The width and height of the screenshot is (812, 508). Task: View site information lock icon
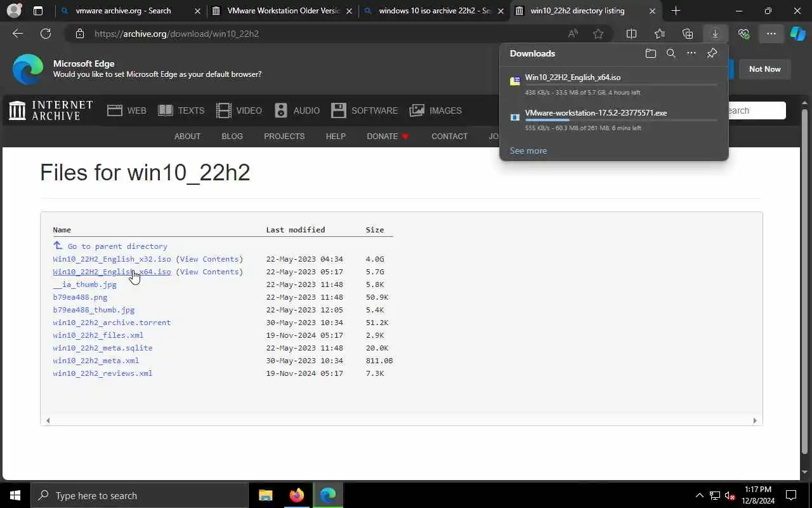tap(79, 34)
